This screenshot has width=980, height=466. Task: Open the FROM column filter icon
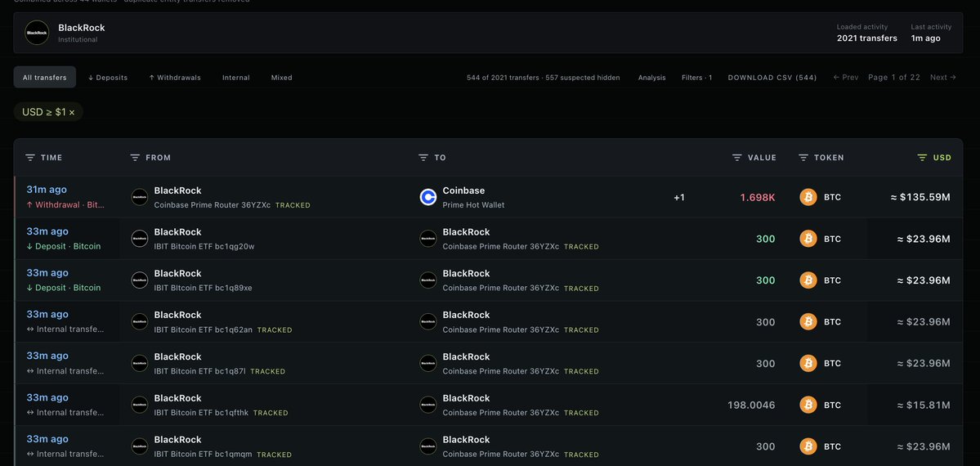(135, 158)
